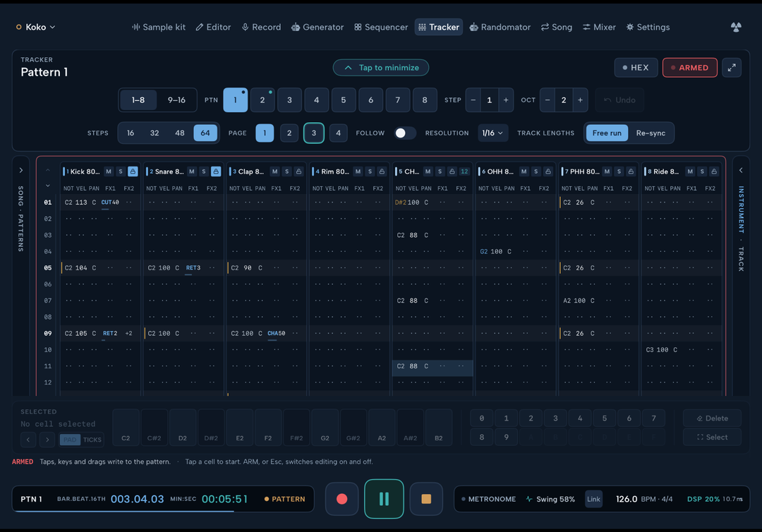Click the pattern playback progress bar

pyautogui.click(x=163, y=511)
